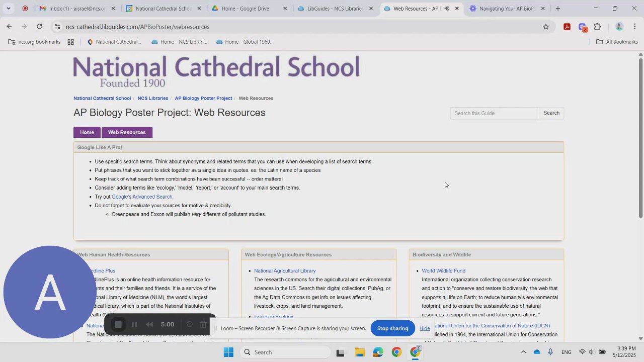Mute the audio on Web Resources tab
Screen dimensions: 644x362
pos(447,9)
